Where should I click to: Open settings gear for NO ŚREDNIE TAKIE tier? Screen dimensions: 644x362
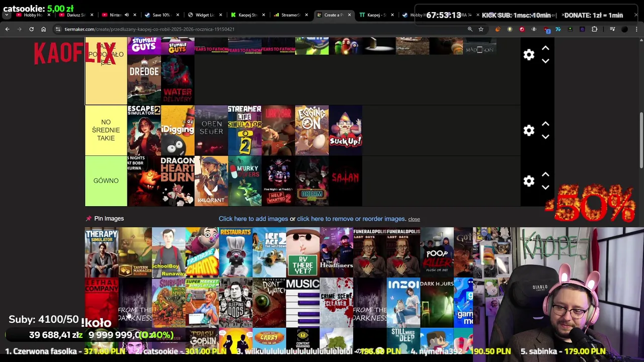tap(529, 130)
